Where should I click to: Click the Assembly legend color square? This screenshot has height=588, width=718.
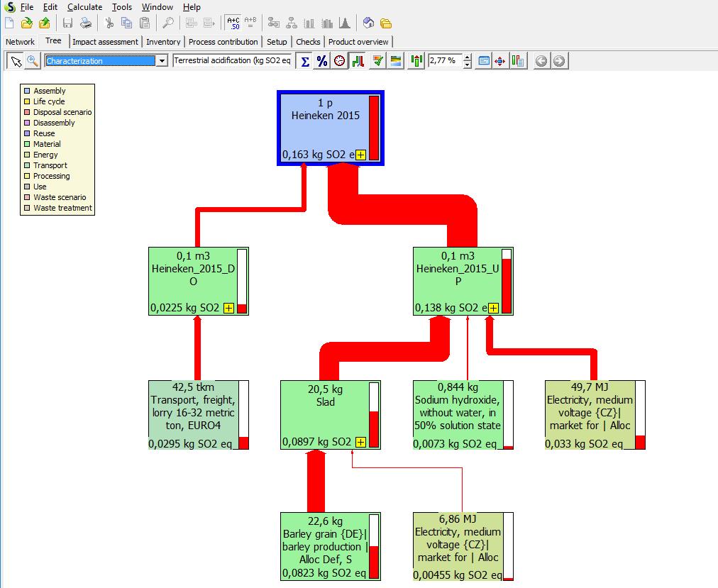(x=27, y=91)
